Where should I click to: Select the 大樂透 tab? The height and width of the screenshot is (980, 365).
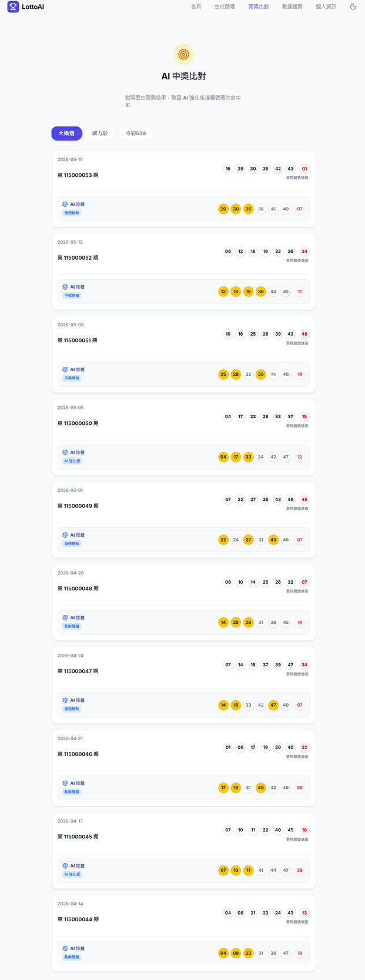(66, 133)
